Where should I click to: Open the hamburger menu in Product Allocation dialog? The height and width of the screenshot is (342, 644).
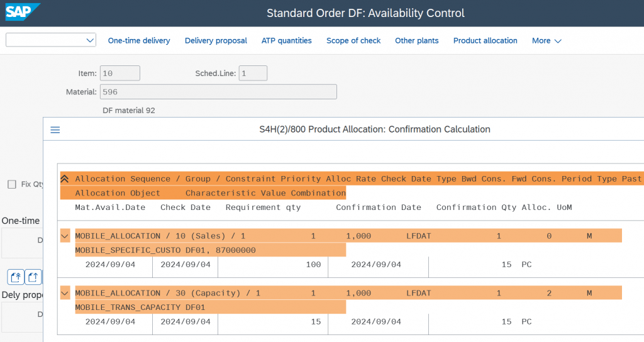pyautogui.click(x=55, y=130)
